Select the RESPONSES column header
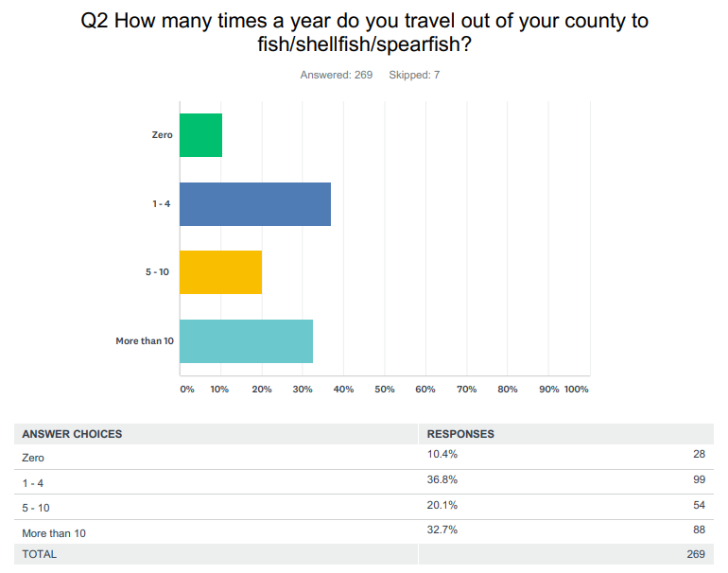The image size is (728, 573). click(x=460, y=434)
